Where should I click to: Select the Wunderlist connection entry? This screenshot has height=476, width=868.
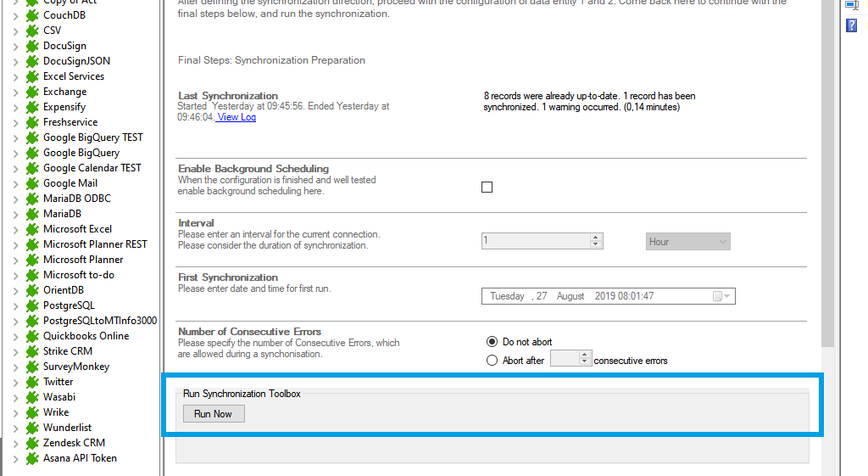67,428
